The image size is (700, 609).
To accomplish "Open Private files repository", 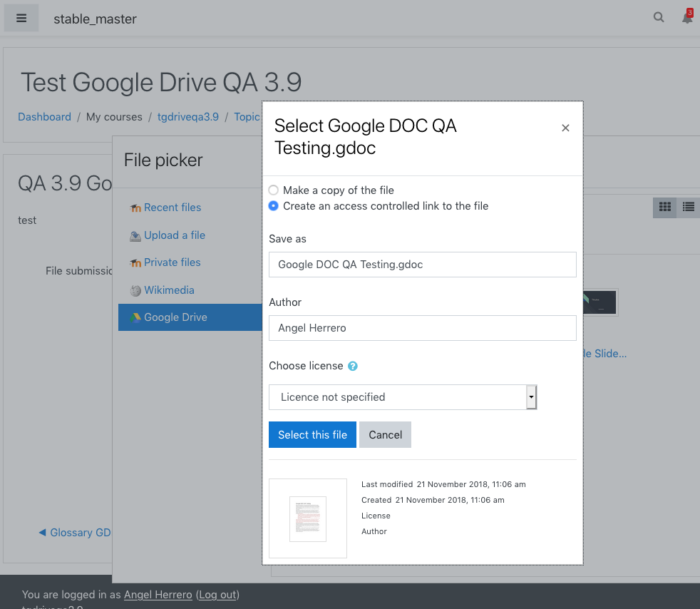I will pyautogui.click(x=173, y=262).
